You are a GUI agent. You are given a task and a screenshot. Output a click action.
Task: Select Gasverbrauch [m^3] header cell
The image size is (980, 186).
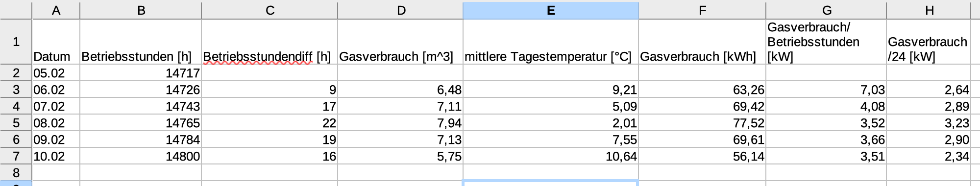pyautogui.click(x=400, y=42)
